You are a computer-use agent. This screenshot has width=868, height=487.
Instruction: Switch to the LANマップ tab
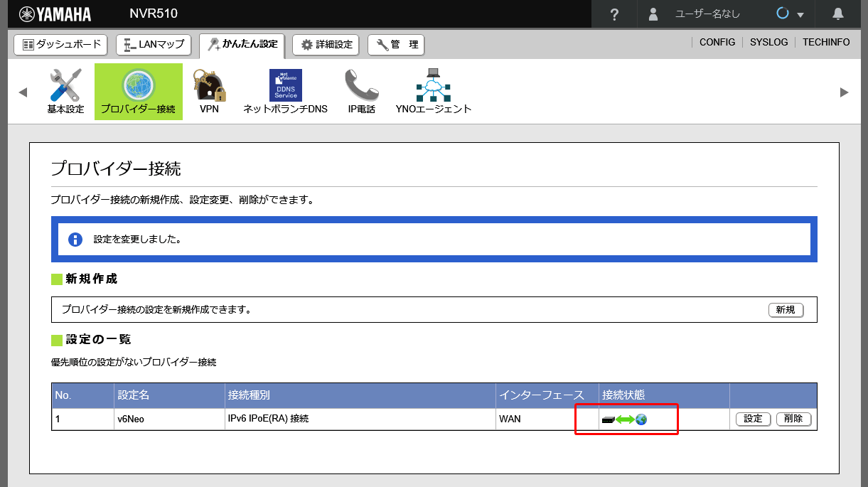[x=154, y=45]
